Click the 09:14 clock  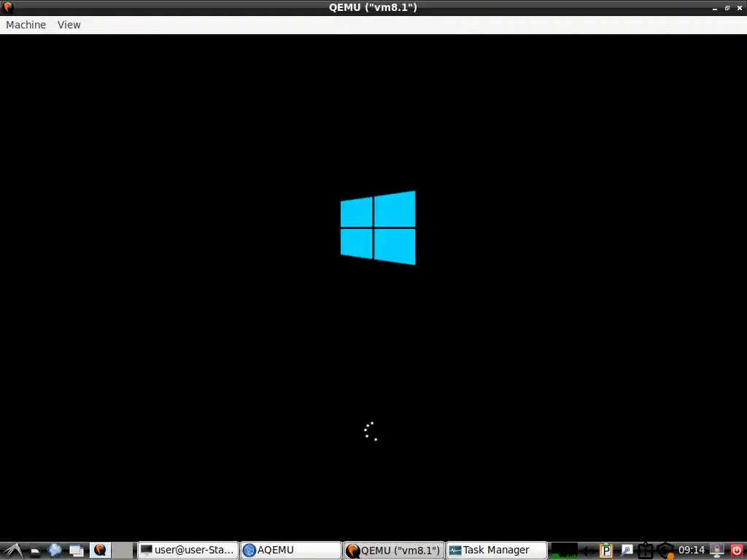tap(692, 550)
